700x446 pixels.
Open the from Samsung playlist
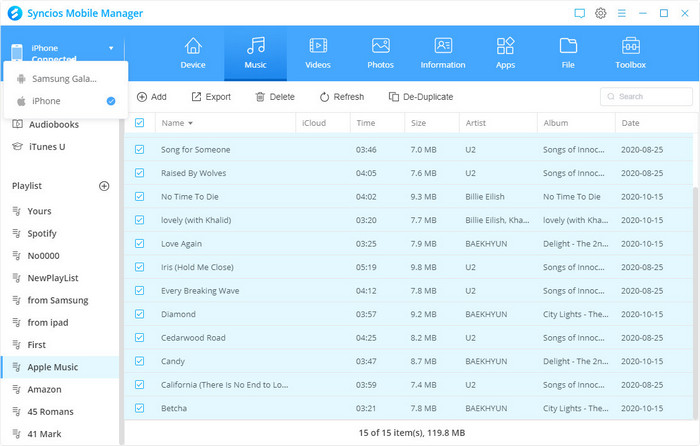(60, 300)
